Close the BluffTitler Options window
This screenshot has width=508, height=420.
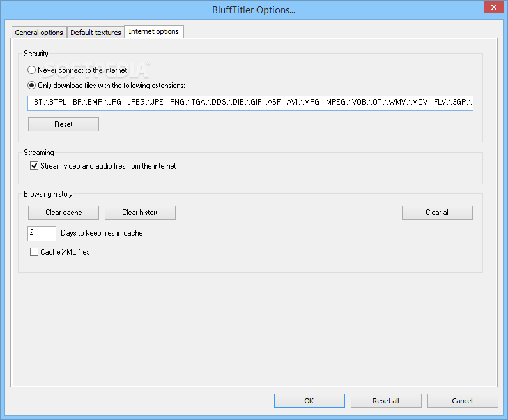[x=493, y=7]
